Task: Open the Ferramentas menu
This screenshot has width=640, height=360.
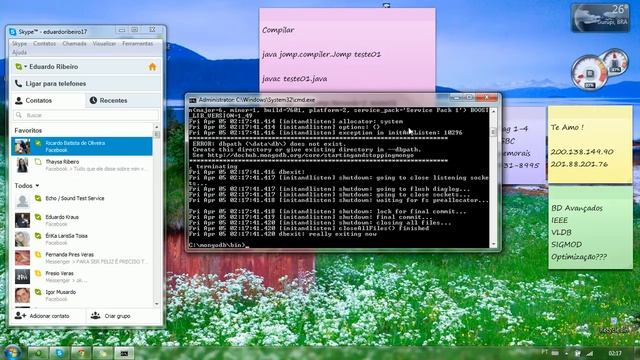Action: tap(138, 44)
